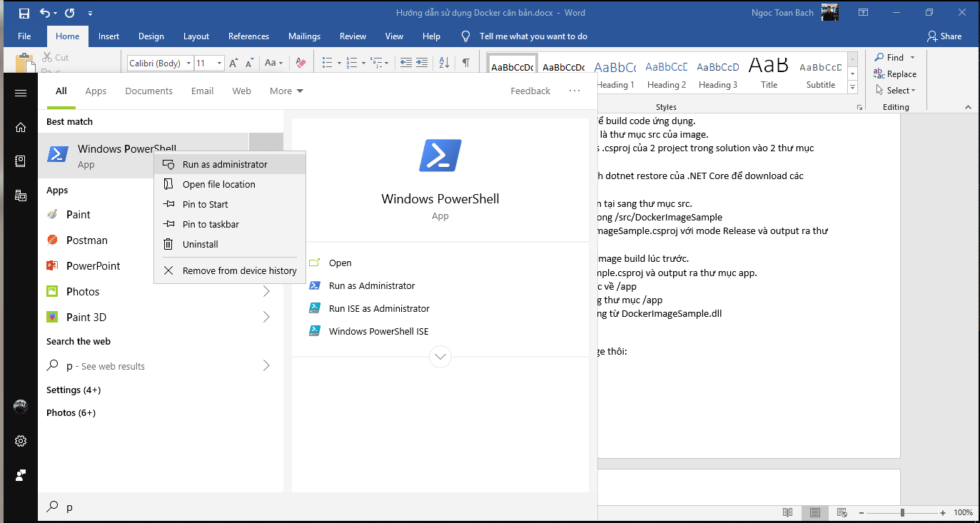Switch to Web Layout view icon
This screenshot has width=980, height=523.
click(842, 512)
